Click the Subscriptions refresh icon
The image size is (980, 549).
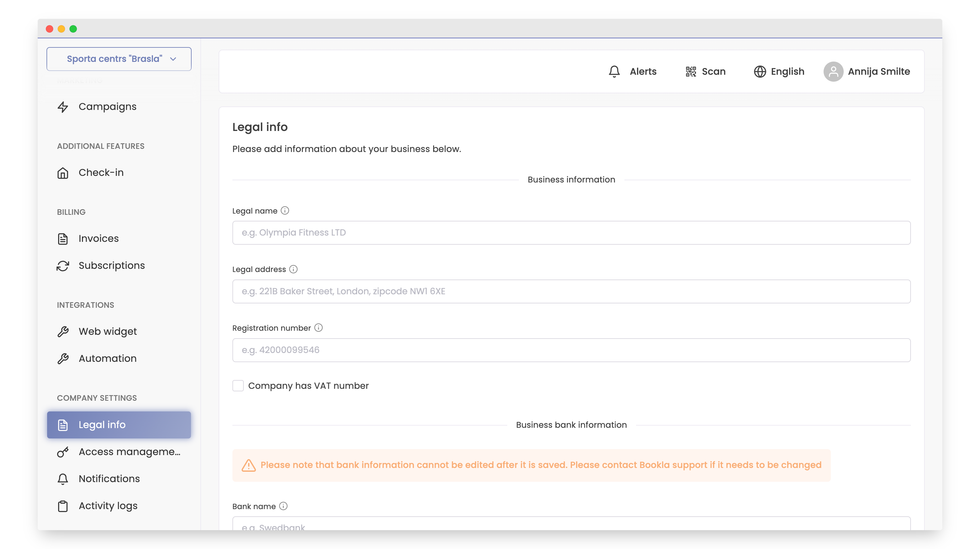point(63,266)
